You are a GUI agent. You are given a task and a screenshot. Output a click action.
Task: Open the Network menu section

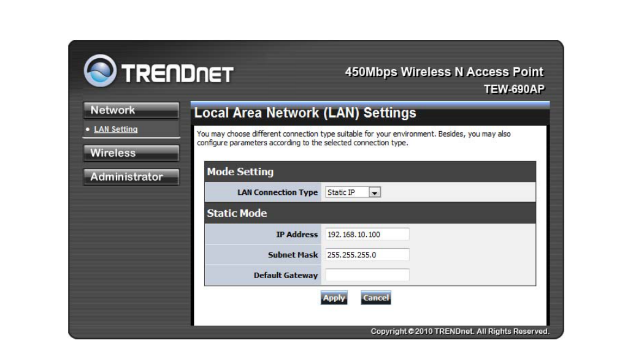[x=131, y=110]
